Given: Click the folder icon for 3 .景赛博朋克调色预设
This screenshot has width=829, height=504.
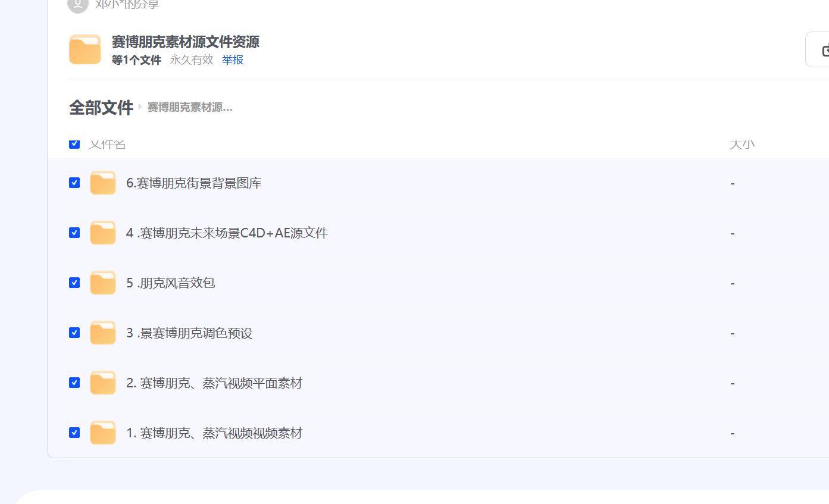Looking at the screenshot, I should pos(103,333).
